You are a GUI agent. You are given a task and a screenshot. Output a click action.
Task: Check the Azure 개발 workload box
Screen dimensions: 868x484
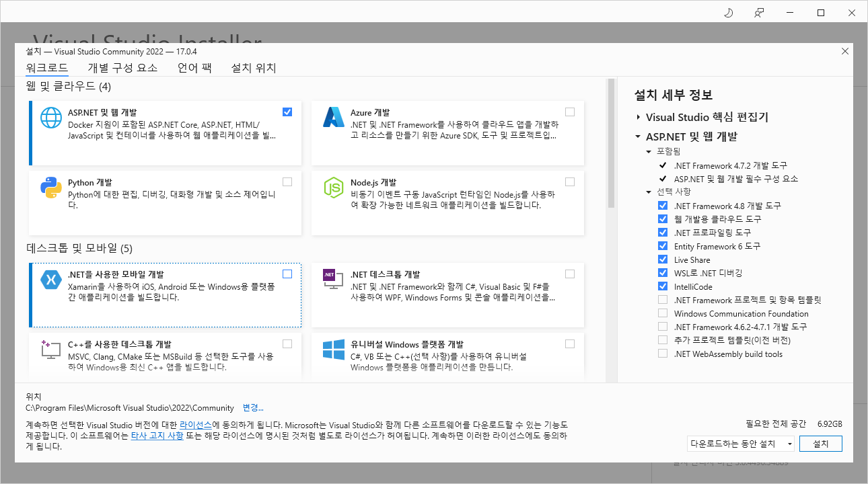coord(571,112)
